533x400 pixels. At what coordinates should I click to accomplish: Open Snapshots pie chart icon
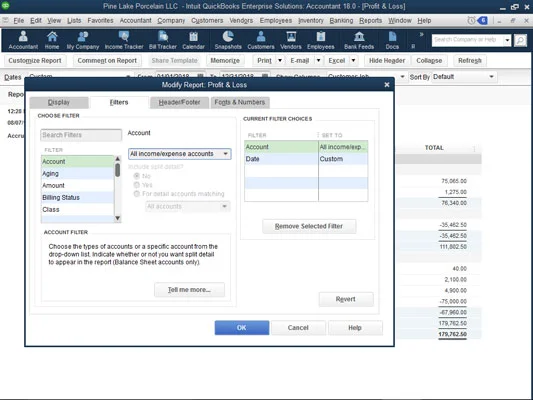[x=228, y=36]
